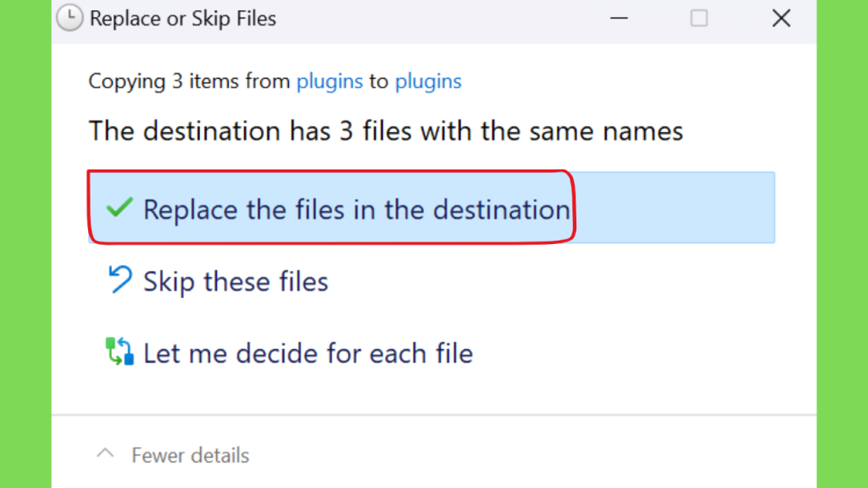Open the source plugins folder link
This screenshot has height=488, width=868.
click(330, 81)
